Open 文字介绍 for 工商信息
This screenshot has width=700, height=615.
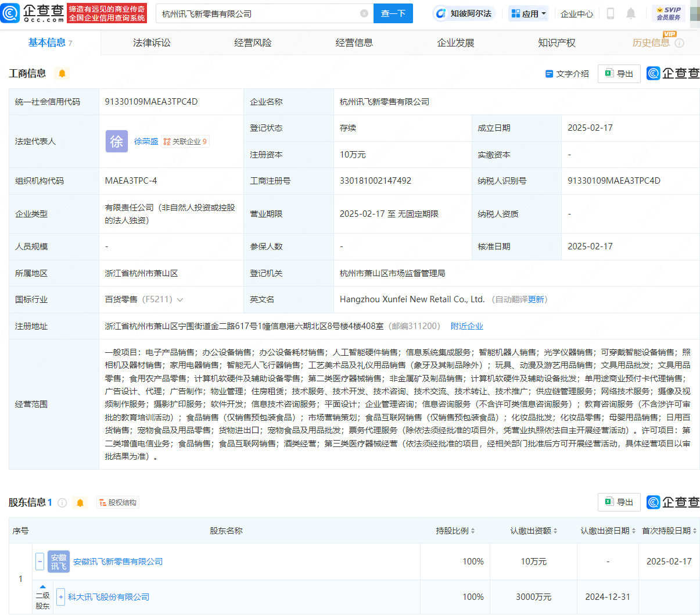click(567, 74)
